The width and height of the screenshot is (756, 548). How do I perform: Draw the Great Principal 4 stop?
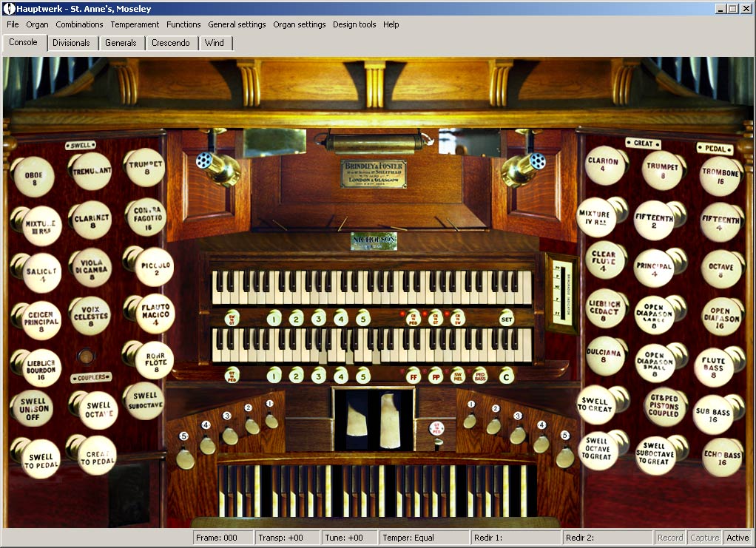[x=653, y=268]
